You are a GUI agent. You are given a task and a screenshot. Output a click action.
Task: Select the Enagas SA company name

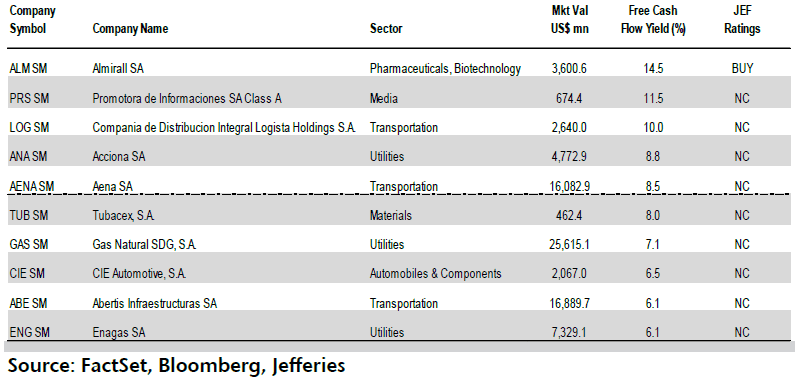[120, 333]
